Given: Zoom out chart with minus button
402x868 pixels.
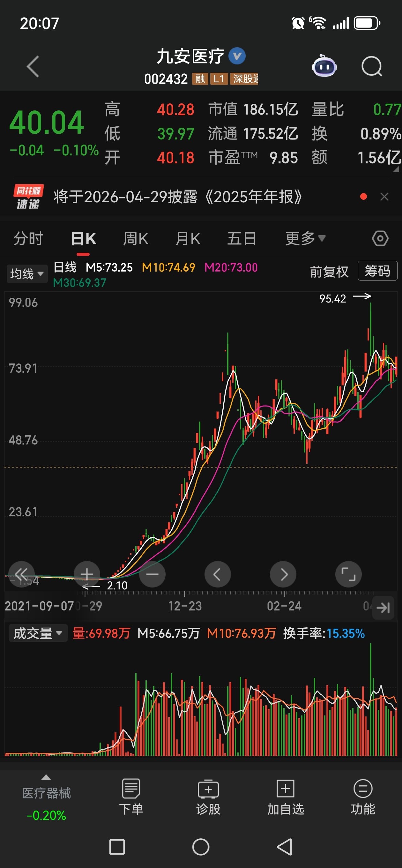Looking at the screenshot, I should click(x=152, y=574).
